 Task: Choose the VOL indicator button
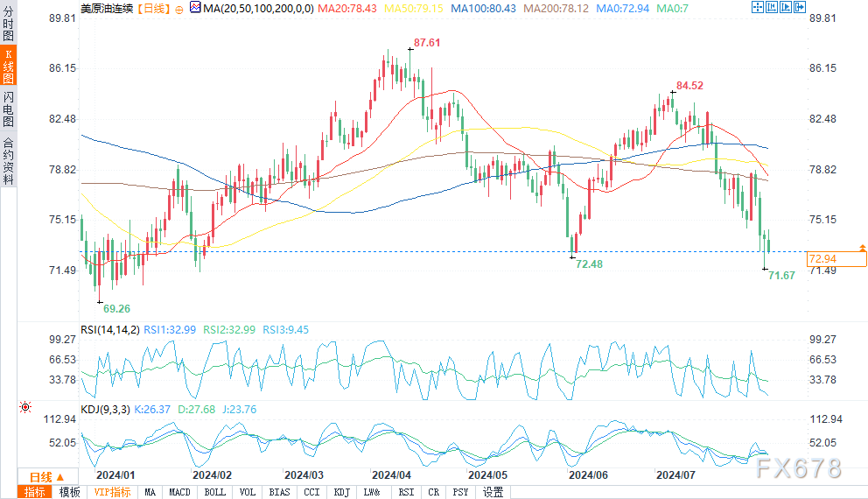point(248,492)
